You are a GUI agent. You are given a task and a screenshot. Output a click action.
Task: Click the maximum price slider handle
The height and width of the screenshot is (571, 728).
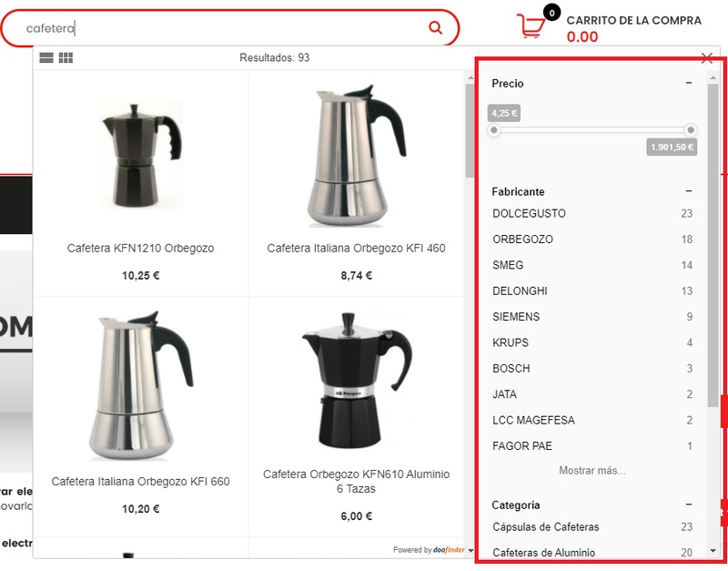pos(691,130)
